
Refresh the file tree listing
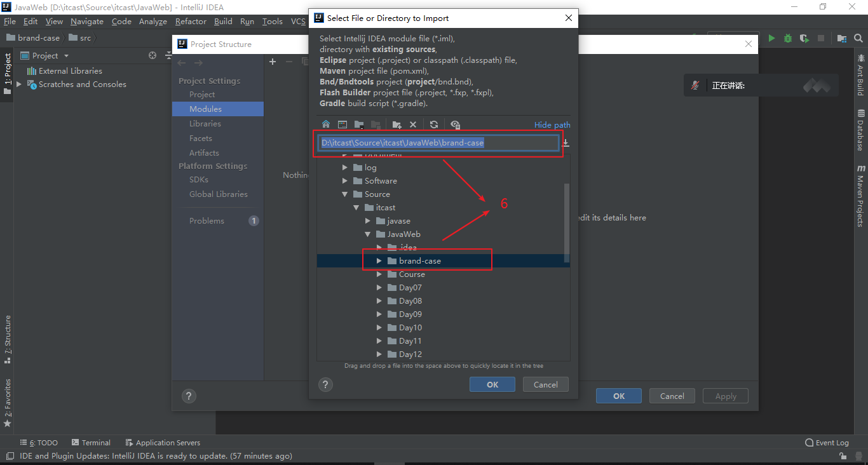434,125
